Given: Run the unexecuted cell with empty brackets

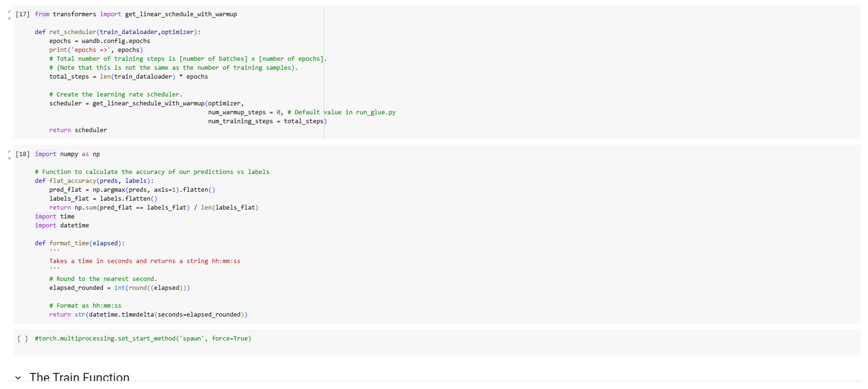Looking at the screenshot, I should click(x=23, y=338).
